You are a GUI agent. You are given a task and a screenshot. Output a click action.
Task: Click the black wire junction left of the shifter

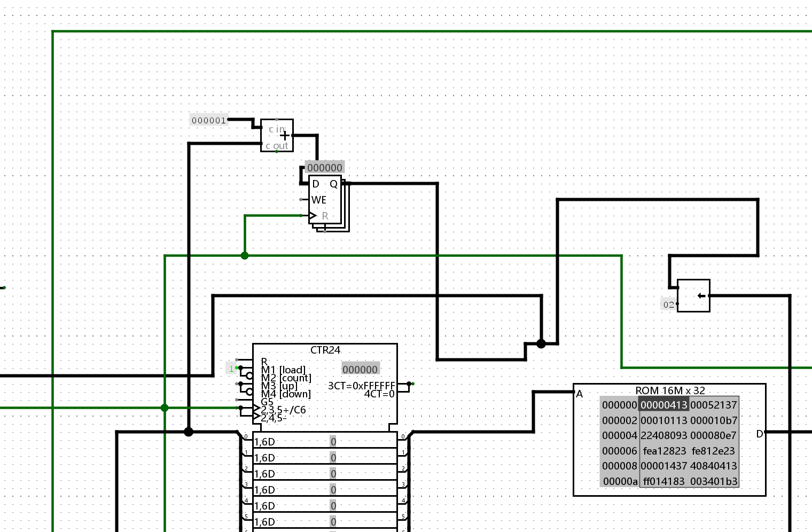(541, 343)
